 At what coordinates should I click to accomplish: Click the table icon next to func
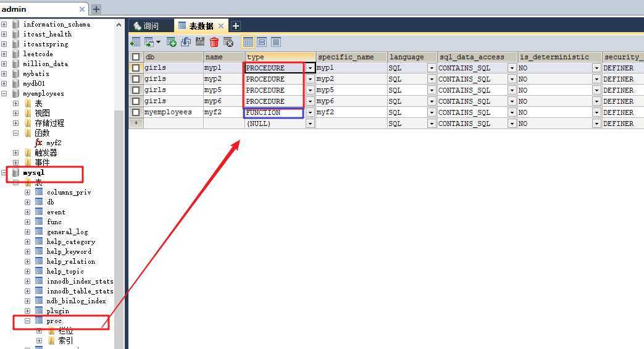coord(39,222)
